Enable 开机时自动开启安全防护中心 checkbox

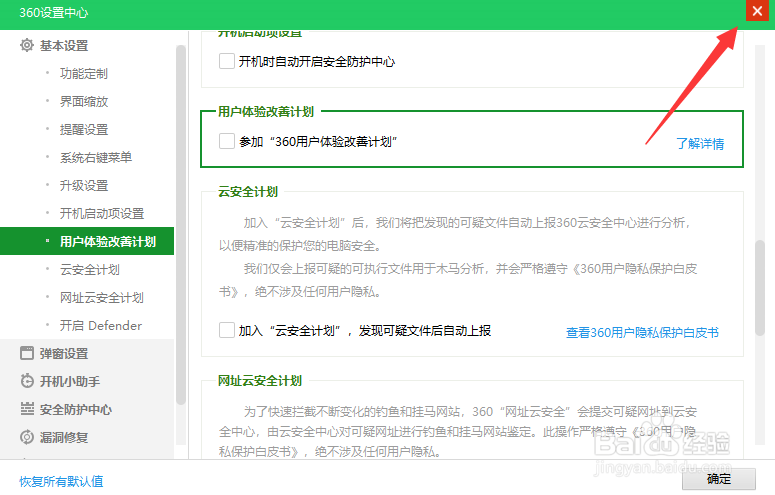227,61
